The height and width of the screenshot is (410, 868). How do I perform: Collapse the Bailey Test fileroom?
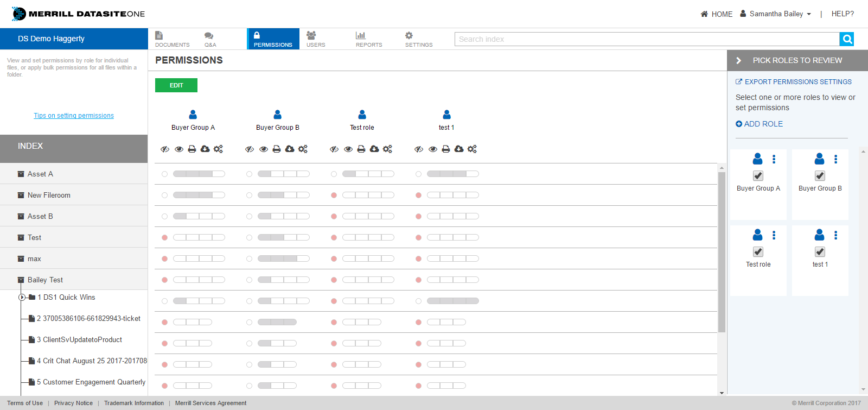click(x=74, y=280)
